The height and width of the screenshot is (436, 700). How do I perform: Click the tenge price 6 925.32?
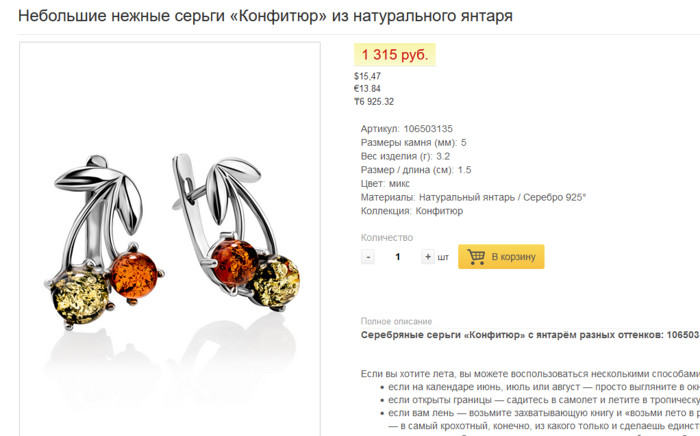tap(374, 101)
